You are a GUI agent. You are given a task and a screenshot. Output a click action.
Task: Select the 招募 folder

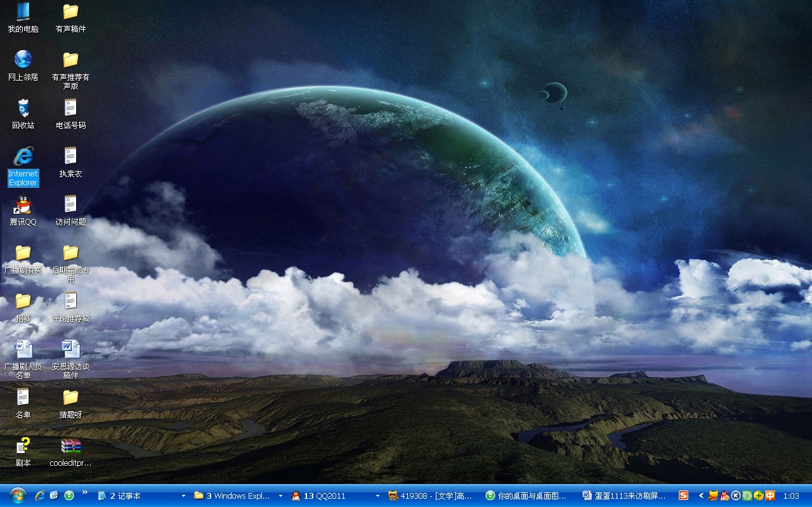coord(23,306)
